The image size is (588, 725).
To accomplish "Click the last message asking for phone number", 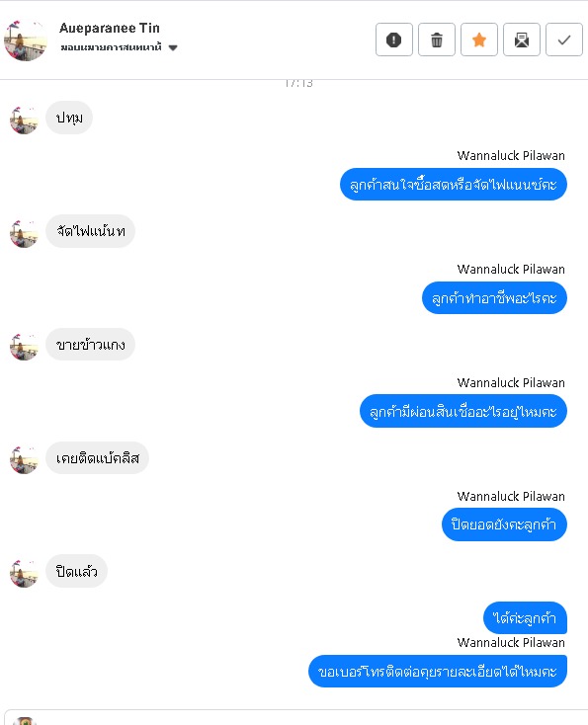I will click(x=437, y=671).
